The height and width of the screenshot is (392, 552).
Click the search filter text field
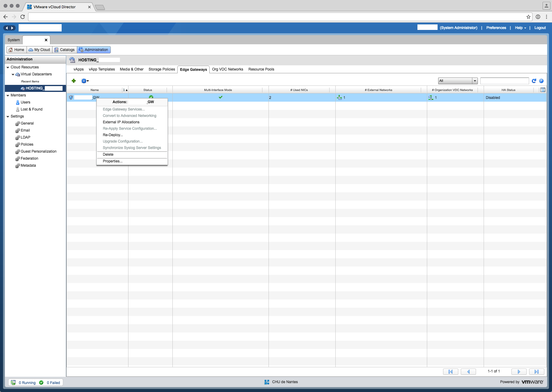504,81
